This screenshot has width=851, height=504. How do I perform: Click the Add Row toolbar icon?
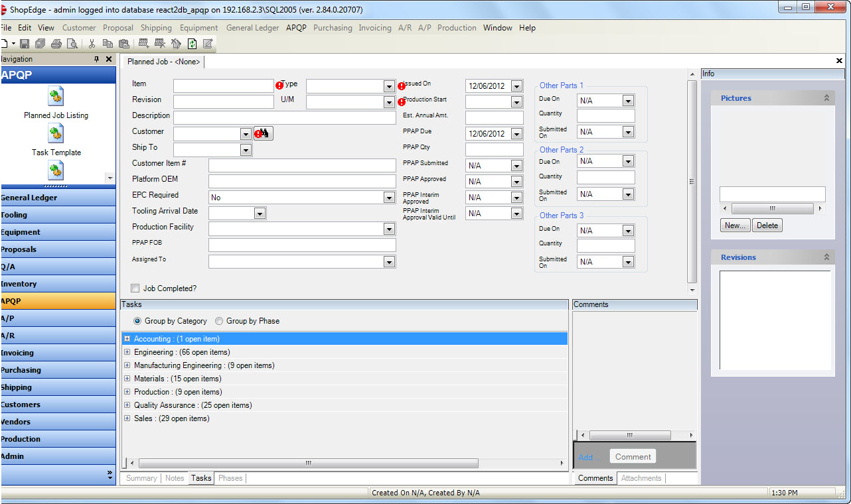coord(143,44)
